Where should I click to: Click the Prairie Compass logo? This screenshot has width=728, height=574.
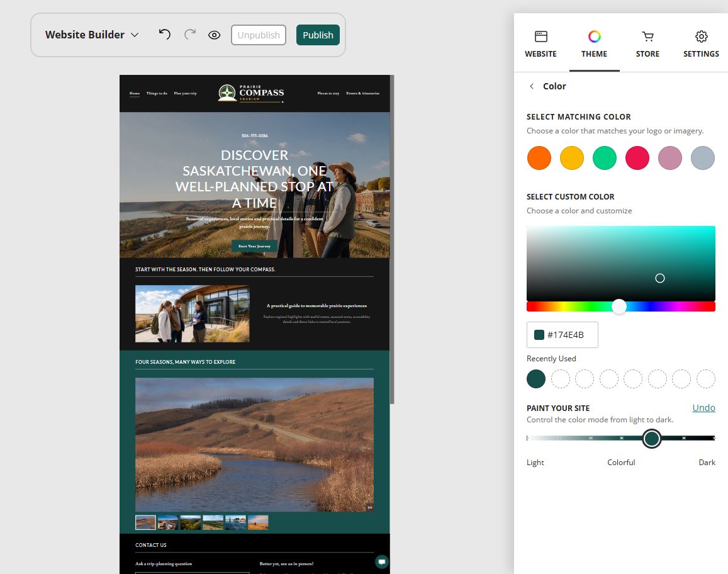(x=251, y=93)
